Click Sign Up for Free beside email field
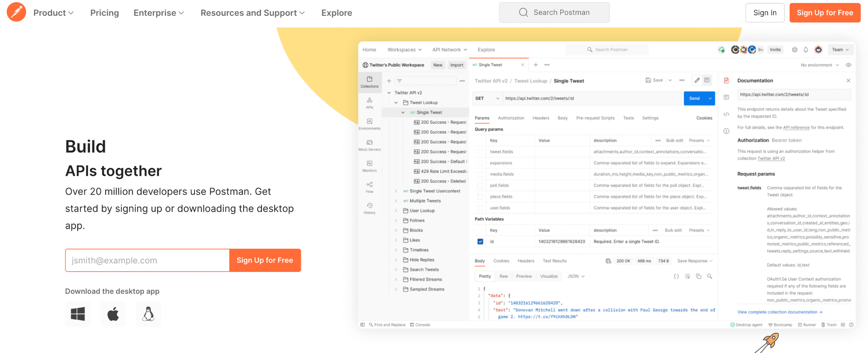Viewport: 868px width, 353px height. click(265, 260)
